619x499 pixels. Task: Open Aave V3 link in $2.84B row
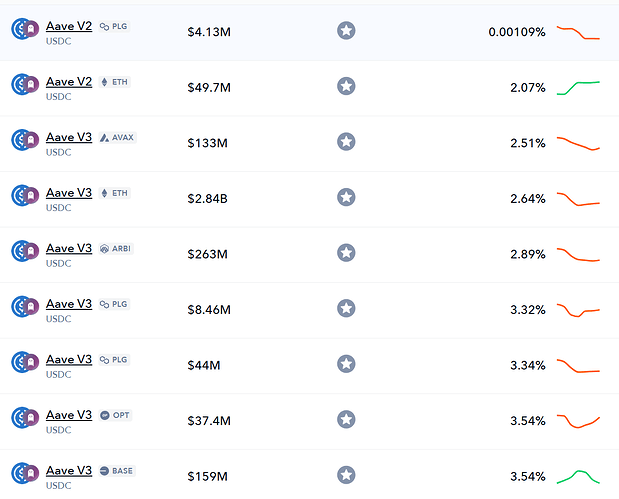tap(69, 193)
